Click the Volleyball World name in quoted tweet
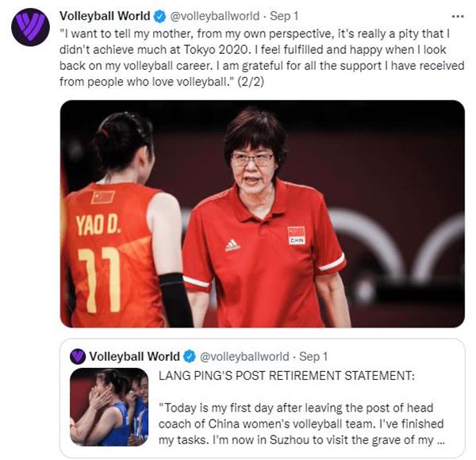The width and height of the screenshot is (476, 460). (134, 357)
